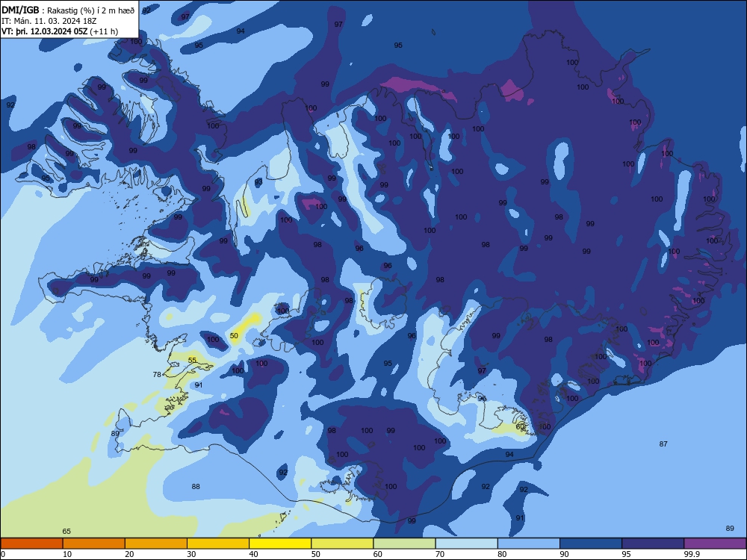
Task: Click the map humidity value '65' over the ocean
Action: (66, 532)
